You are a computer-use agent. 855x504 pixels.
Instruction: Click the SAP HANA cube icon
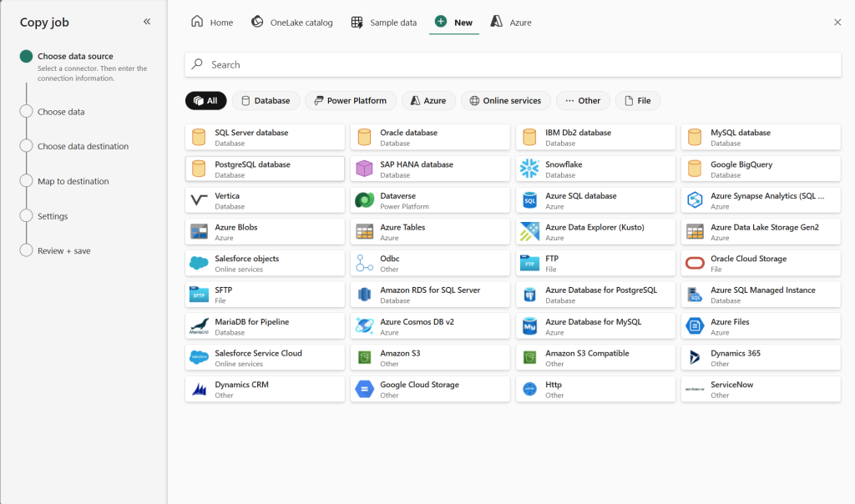(x=364, y=169)
